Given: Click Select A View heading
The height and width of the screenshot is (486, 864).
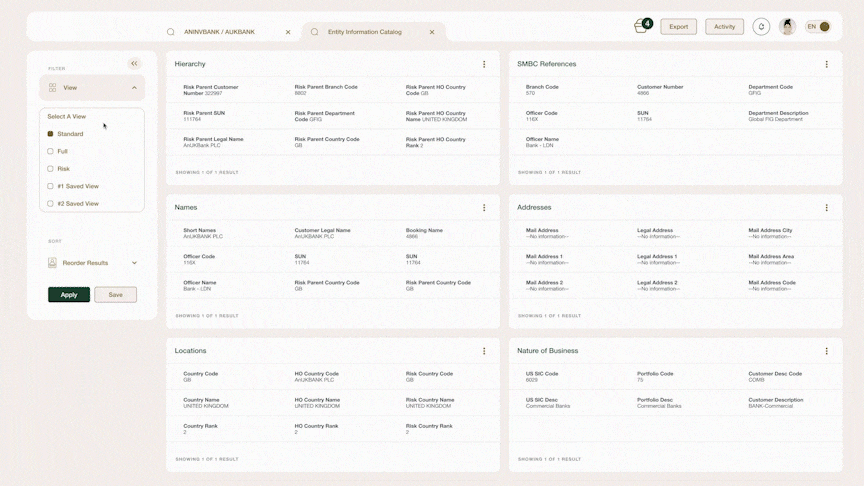Looking at the screenshot, I should [x=67, y=116].
